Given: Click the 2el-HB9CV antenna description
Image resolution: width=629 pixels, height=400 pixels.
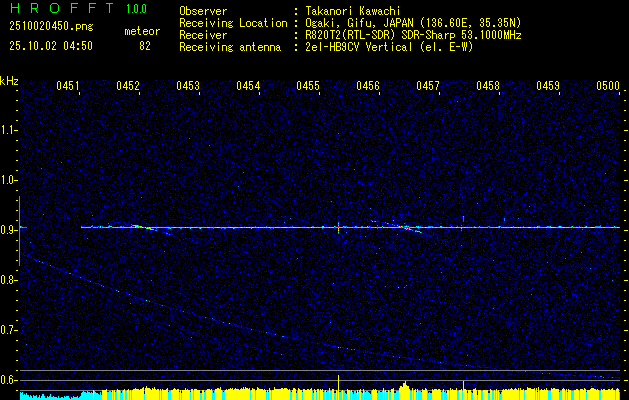Looking at the screenshot, I should tap(385, 44).
